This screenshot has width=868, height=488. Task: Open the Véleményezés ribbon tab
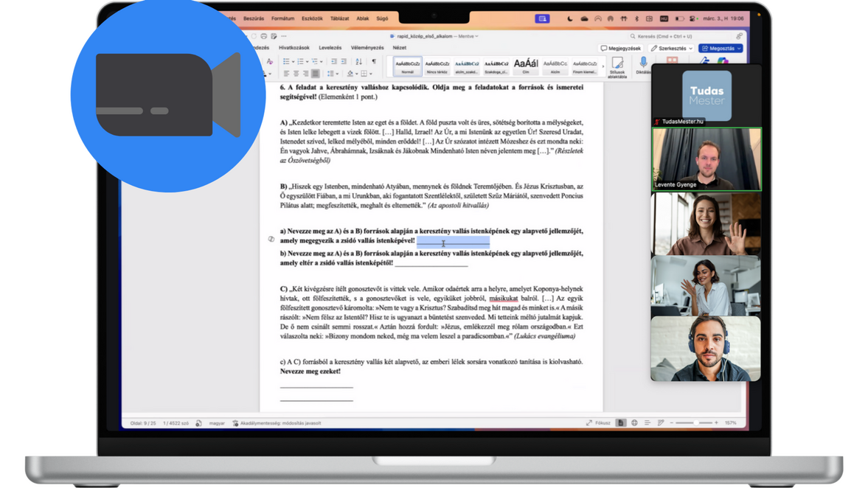point(367,48)
